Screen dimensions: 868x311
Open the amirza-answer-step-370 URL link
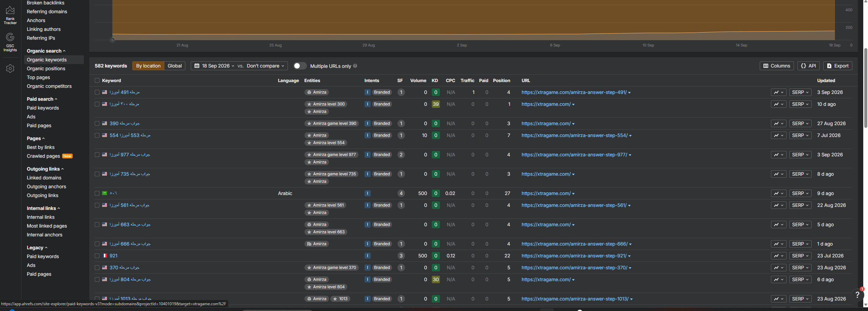coord(574,268)
